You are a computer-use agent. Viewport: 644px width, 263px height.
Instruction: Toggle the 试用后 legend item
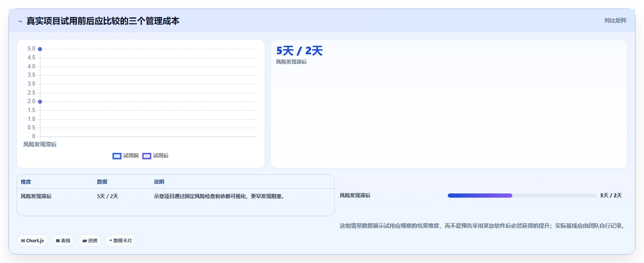(x=155, y=156)
